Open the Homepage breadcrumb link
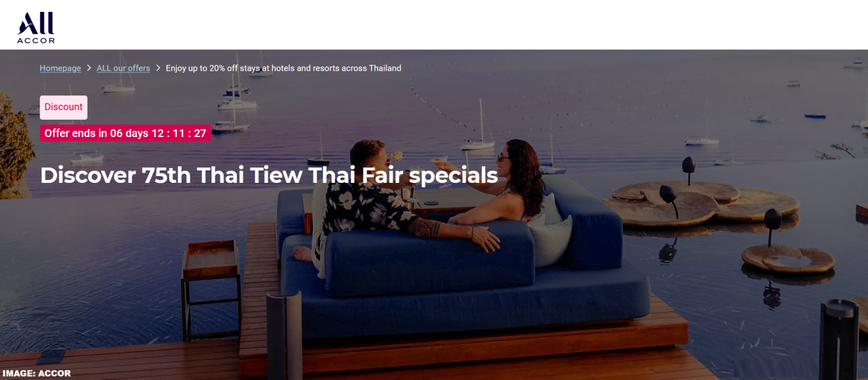868x380 pixels. [60, 68]
